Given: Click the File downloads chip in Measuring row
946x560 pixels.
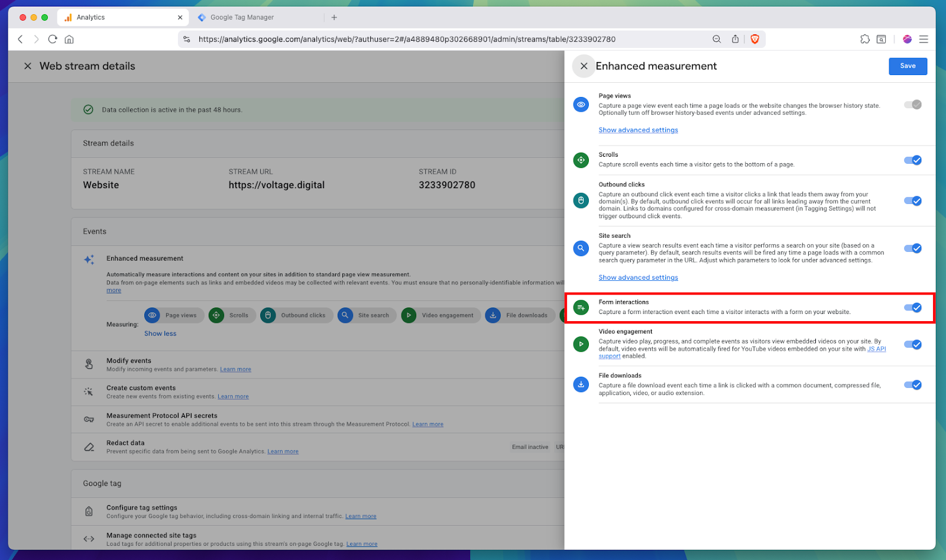Looking at the screenshot, I should [x=520, y=315].
